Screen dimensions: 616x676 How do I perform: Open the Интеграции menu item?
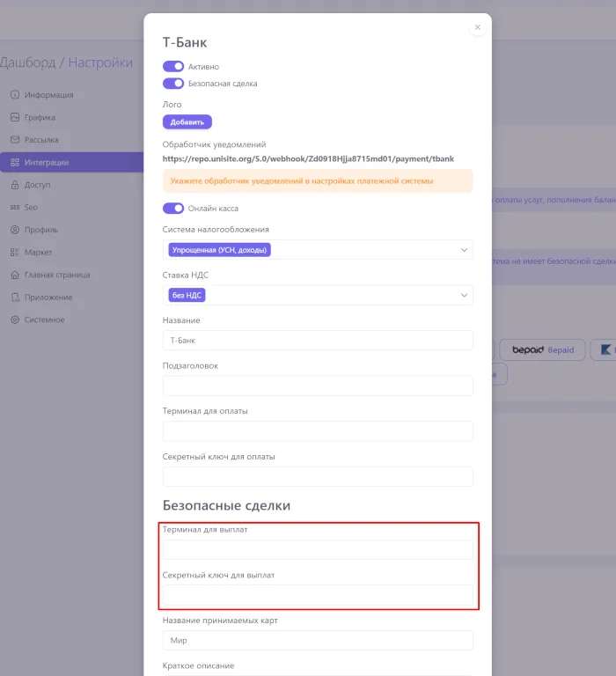click(x=47, y=163)
